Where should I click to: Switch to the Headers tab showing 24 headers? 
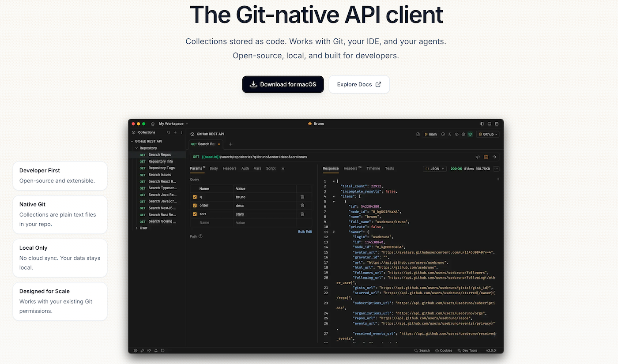pyautogui.click(x=351, y=168)
